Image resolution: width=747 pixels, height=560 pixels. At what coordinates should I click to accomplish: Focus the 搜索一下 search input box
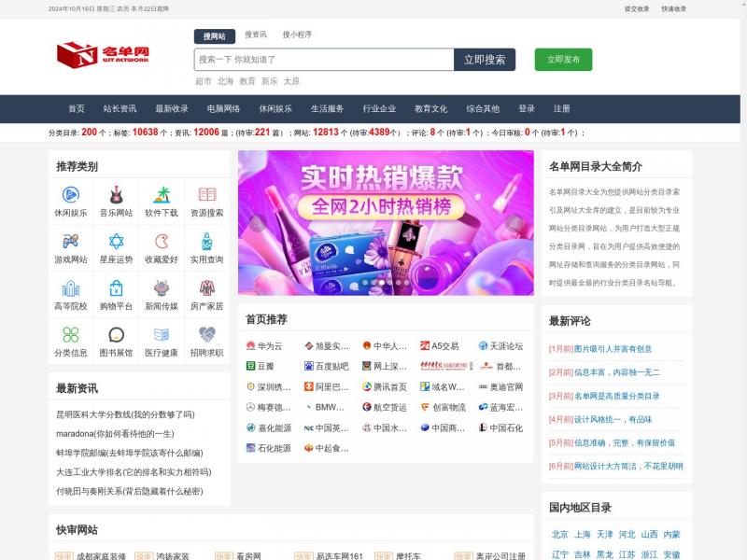click(323, 60)
